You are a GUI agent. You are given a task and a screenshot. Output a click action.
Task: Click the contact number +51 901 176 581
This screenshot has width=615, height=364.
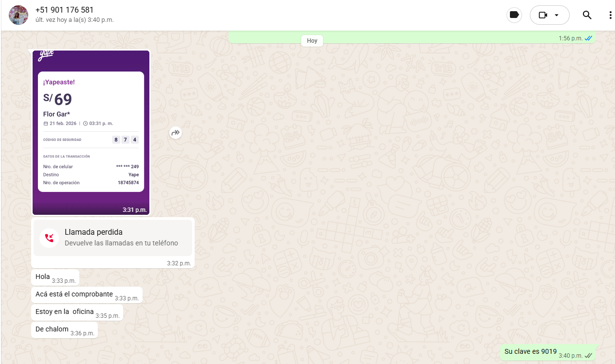point(64,10)
